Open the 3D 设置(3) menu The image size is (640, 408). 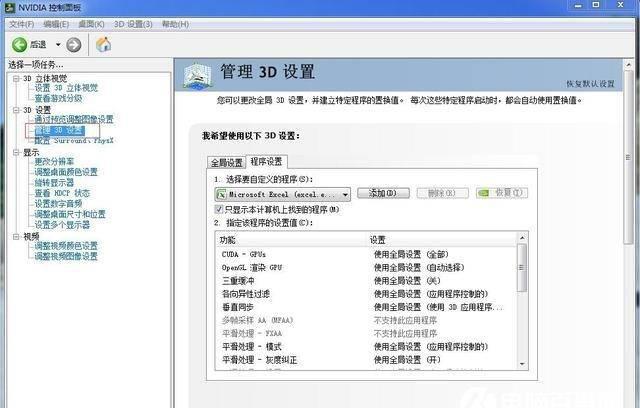[x=133, y=24]
